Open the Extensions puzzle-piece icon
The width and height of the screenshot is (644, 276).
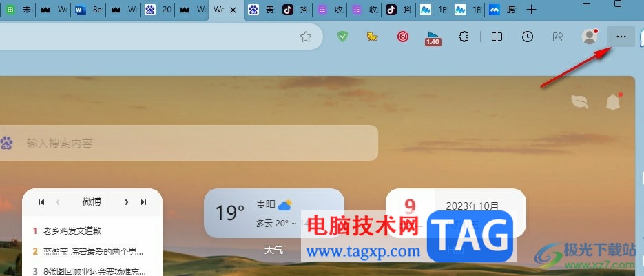(x=464, y=37)
